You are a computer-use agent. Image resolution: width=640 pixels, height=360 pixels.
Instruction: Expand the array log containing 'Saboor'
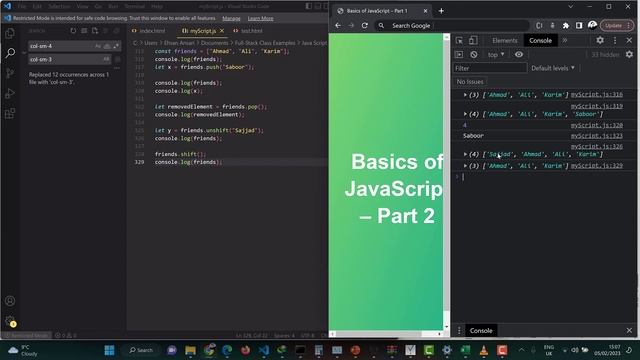point(465,114)
